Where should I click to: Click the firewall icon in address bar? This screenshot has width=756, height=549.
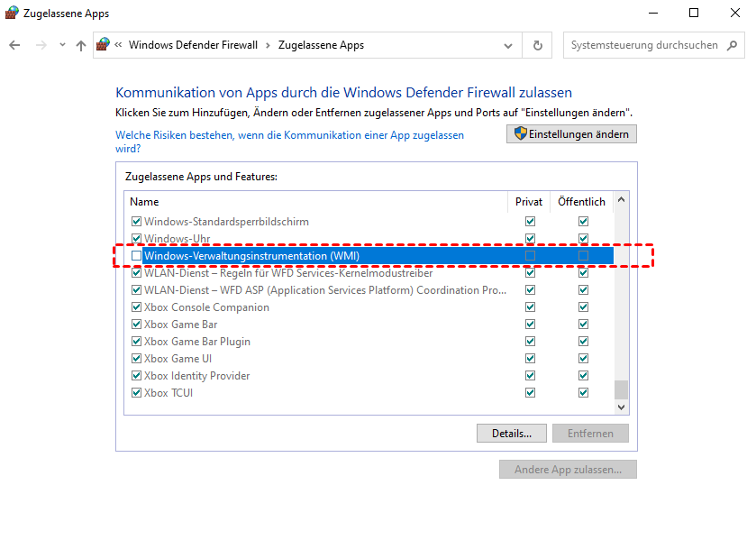104,45
